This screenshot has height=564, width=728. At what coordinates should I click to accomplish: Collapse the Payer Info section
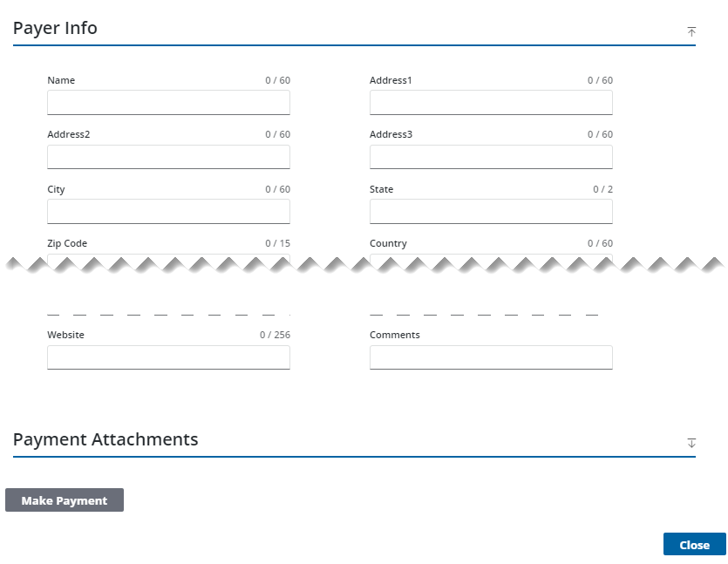(x=691, y=31)
